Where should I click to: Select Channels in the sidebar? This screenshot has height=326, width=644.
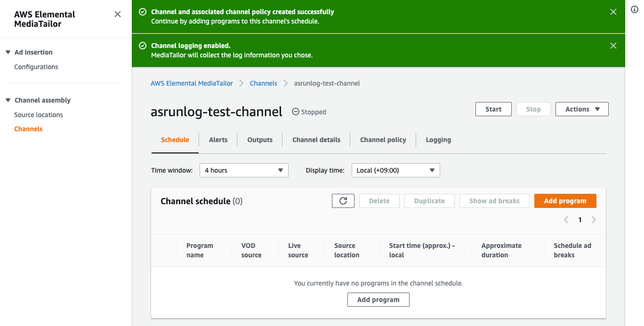(28, 129)
